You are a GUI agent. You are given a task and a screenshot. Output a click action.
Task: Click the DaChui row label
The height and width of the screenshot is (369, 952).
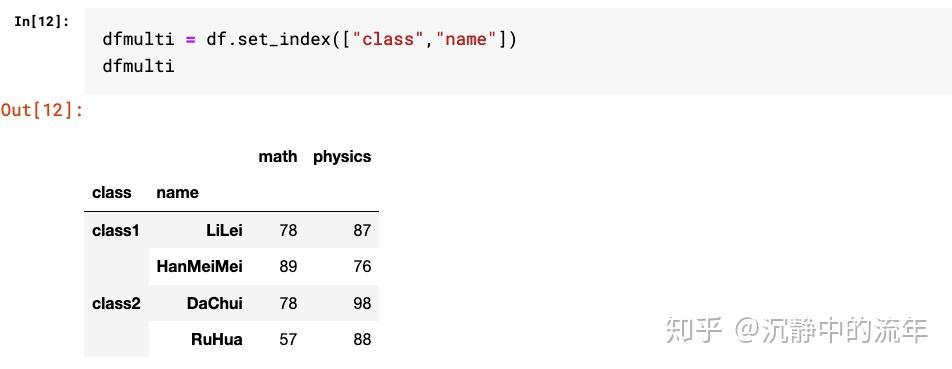(214, 303)
